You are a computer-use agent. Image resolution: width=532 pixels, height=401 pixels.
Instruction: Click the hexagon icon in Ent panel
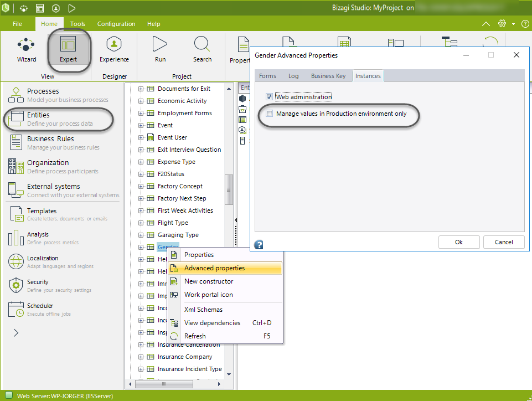pos(242,99)
